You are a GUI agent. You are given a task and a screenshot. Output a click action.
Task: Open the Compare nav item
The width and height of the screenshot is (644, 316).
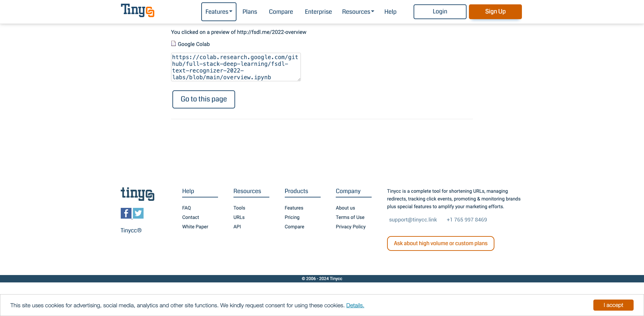281,12
